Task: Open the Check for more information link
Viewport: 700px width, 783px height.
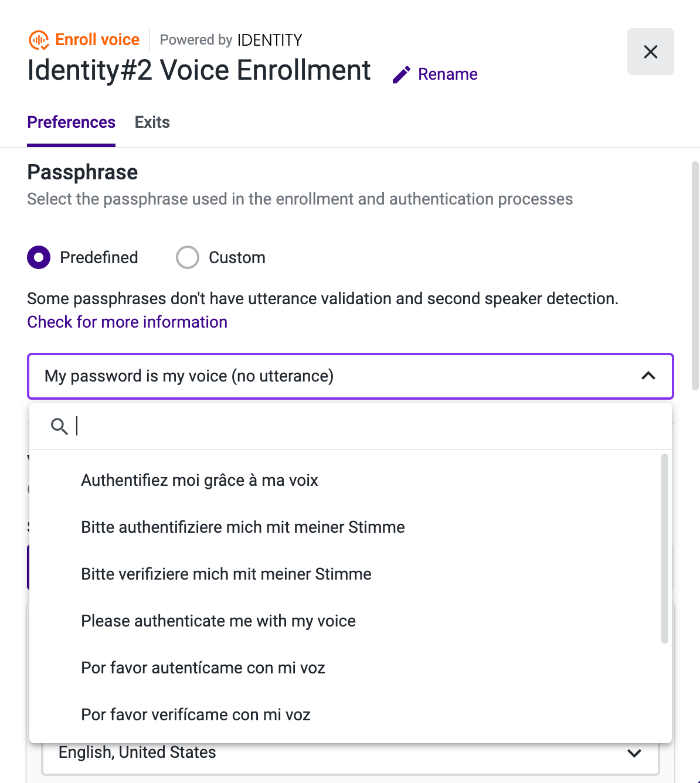Action: (x=127, y=322)
